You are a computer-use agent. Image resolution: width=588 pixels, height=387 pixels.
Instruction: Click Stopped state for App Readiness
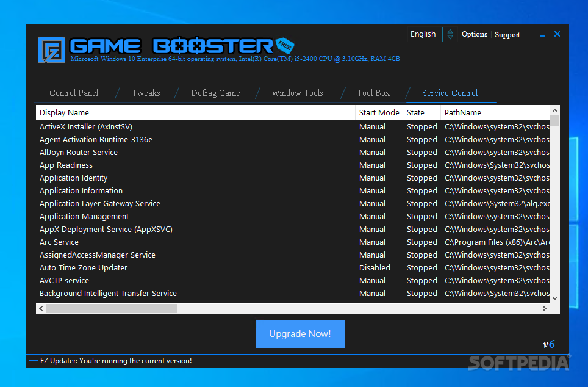(x=422, y=165)
